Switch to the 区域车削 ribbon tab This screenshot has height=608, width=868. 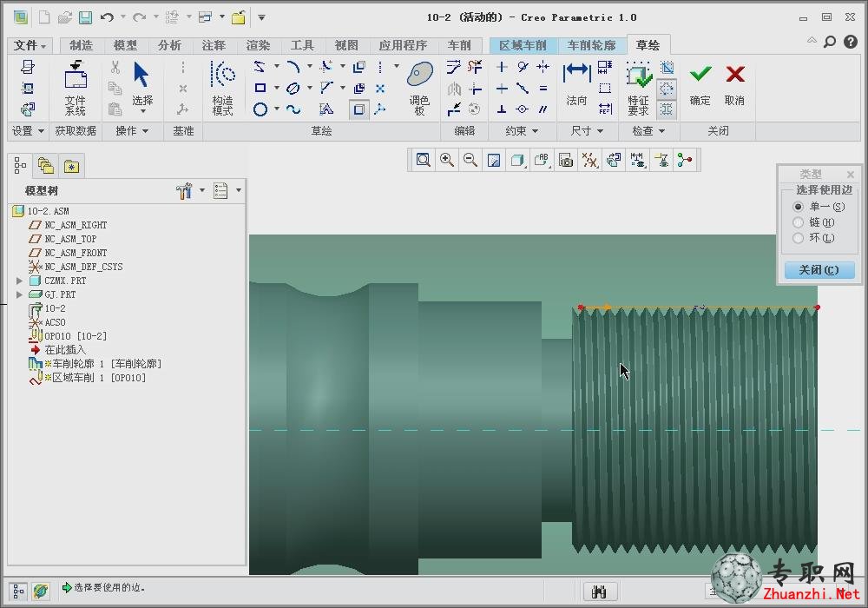[523, 45]
